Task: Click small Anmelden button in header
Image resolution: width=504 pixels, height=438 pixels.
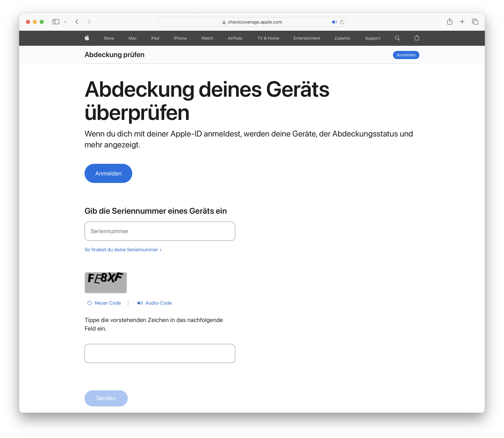Action: click(x=406, y=55)
